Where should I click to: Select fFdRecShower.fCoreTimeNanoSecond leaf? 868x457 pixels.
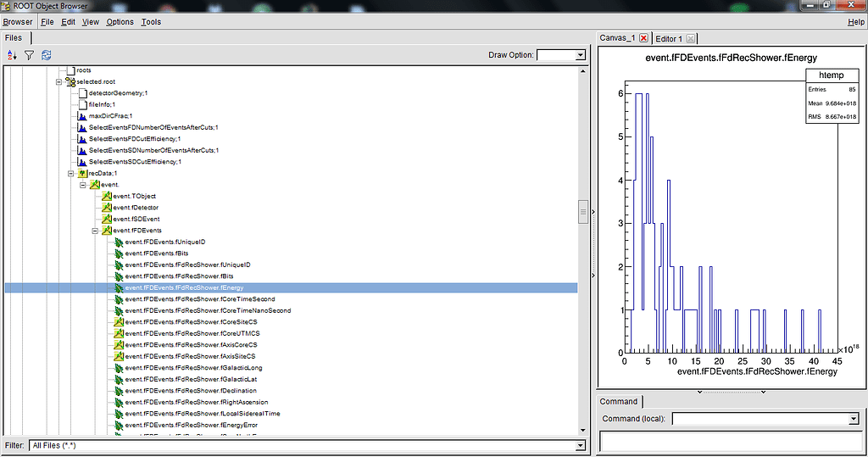coord(208,311)
